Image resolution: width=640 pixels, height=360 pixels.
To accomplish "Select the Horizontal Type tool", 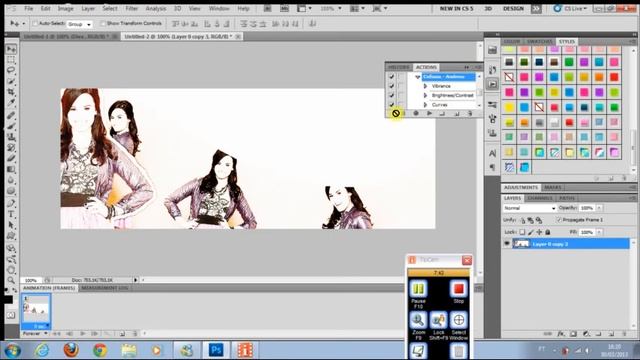I will 11,214.
